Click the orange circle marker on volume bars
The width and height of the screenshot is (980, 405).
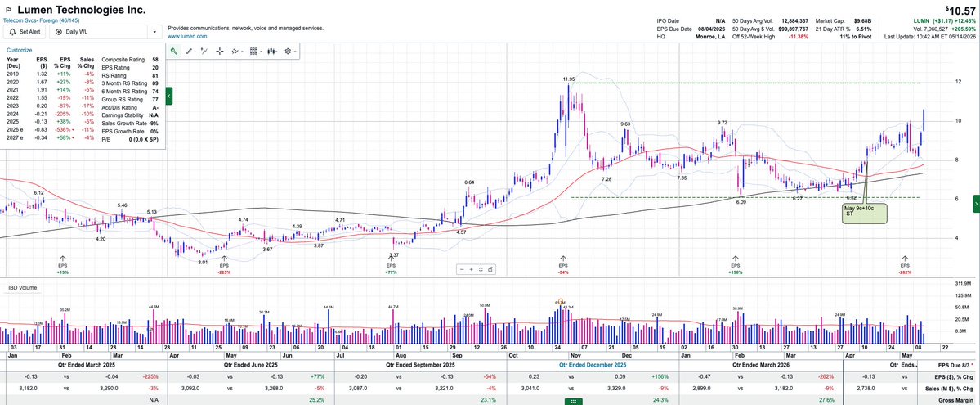tap(561, 302)
